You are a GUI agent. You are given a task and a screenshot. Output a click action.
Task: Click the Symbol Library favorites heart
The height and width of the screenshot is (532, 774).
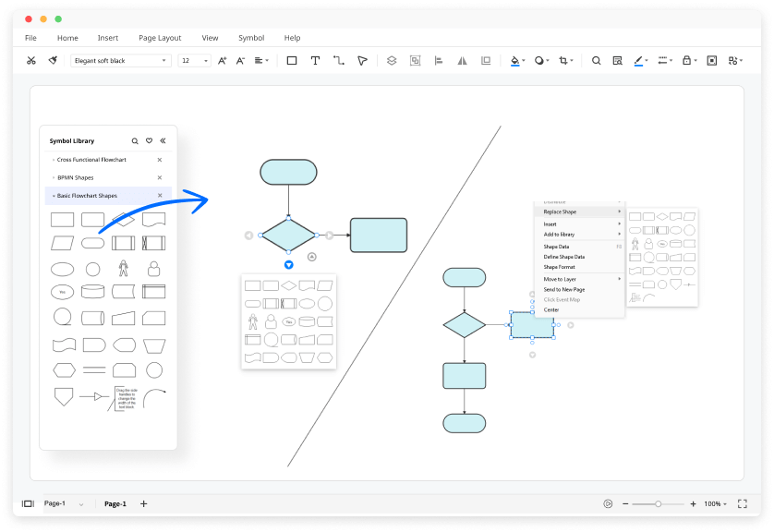pos(149,140)
